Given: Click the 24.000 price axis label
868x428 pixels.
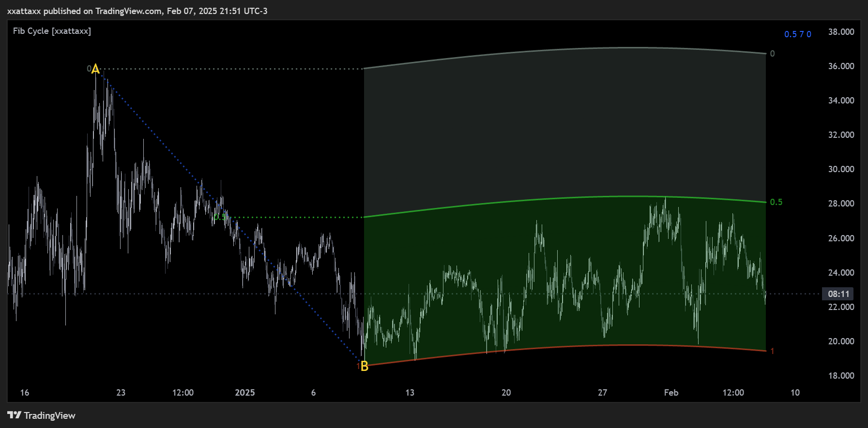Looking at the screenshot, I should coord(841,273).
